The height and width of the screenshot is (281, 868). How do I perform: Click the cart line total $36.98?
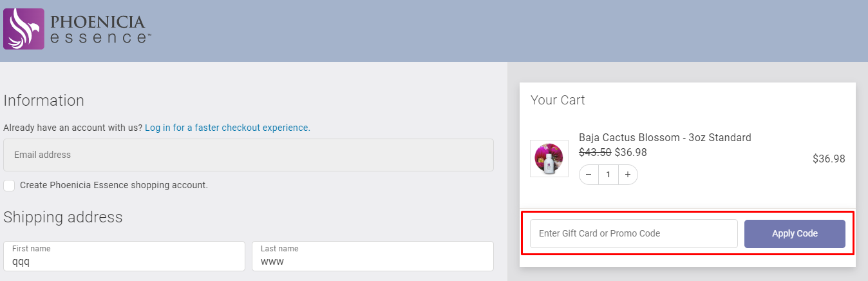point(829,159)
